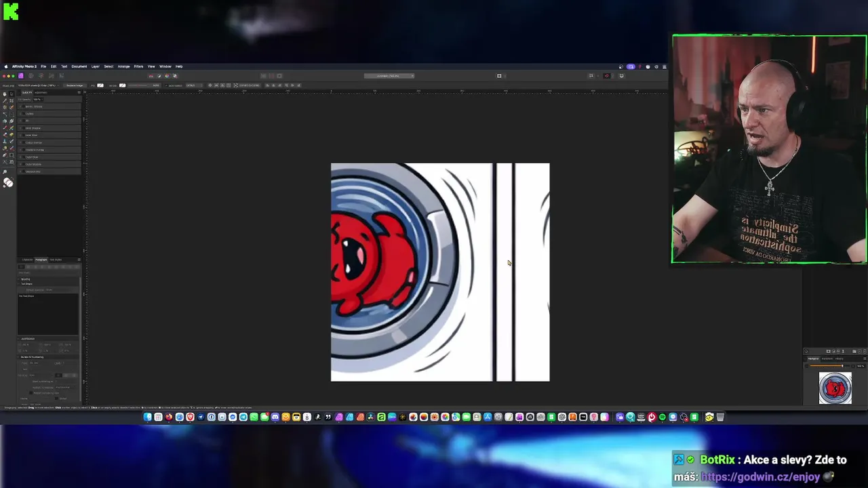Switch to the Adjustment tab
This screenshot has height=488, width=868.
tap(41, 92)
